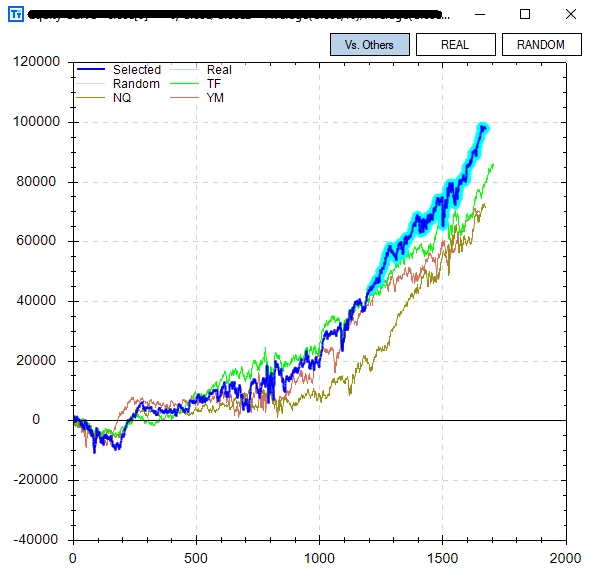Click the application icon in title bar
This screenshot has height=577, width=594.
16,14
